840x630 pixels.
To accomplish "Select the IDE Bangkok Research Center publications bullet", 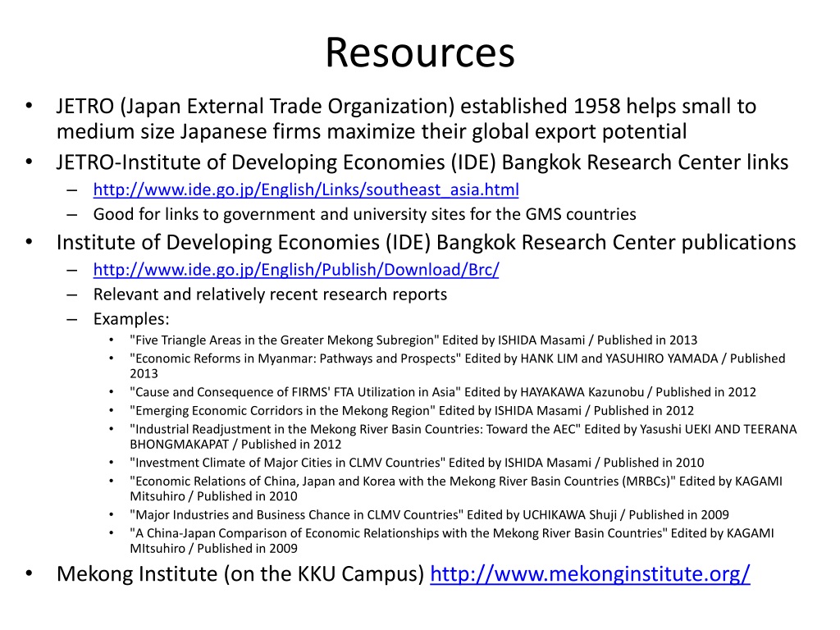I will (x=426, y=242).
